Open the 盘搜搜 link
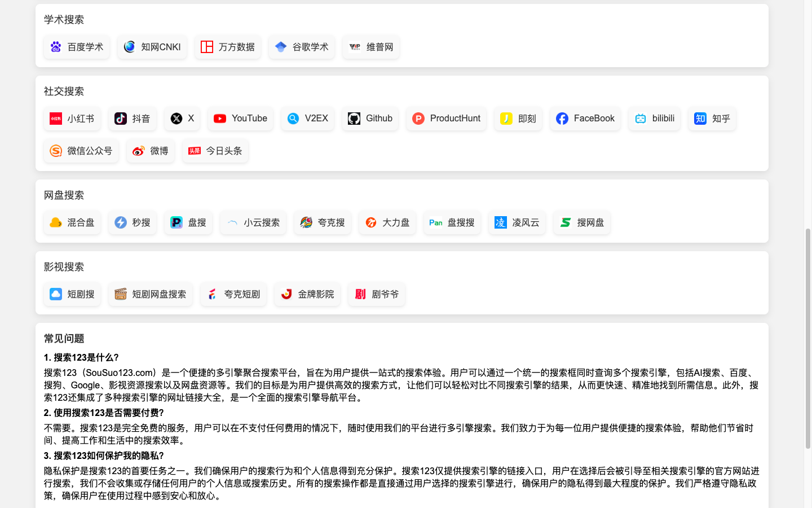This screenshot has height=508, width=812. [452, 222]
